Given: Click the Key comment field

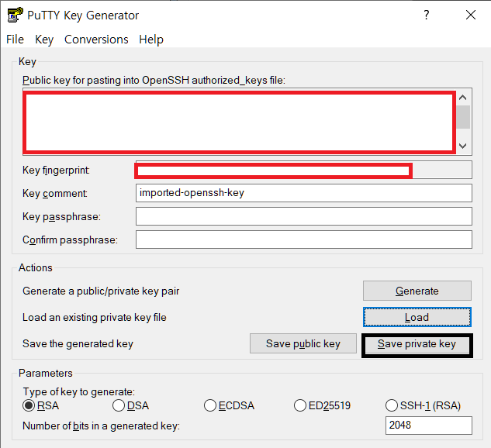Looking at the screenshot, I should tap(304, 193).
